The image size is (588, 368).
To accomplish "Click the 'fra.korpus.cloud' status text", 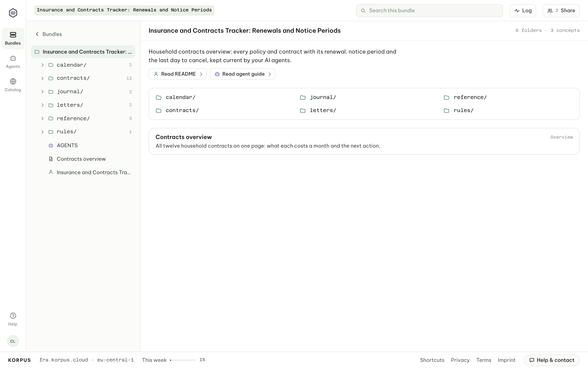I will 64,360.
